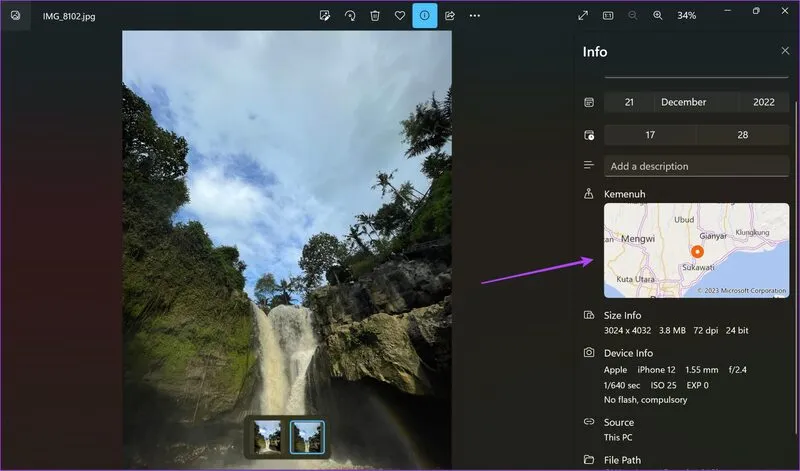This screenshot has height=471, width=800.
Task: Select the second highlighted filmstrip thumbnail
Action: 307,437
